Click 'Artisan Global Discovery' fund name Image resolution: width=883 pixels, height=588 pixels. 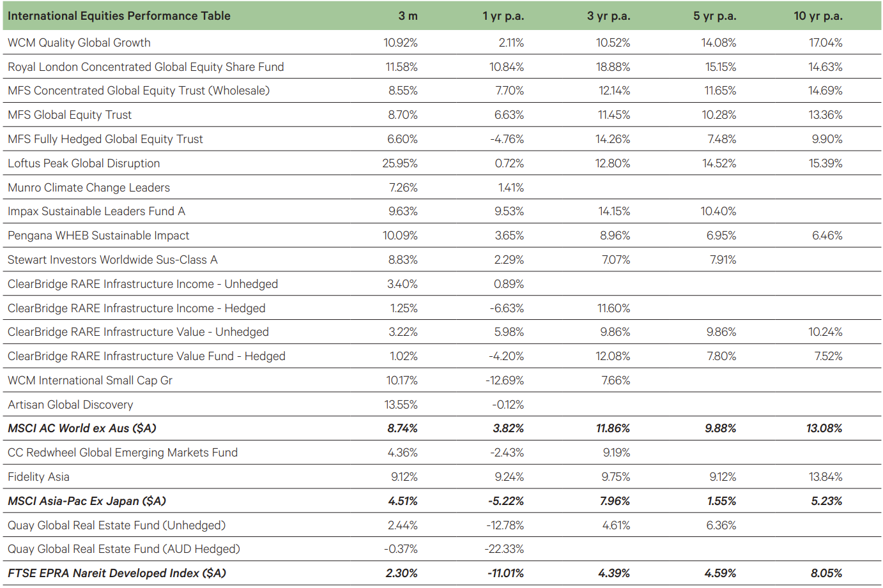tap(70, 405)
